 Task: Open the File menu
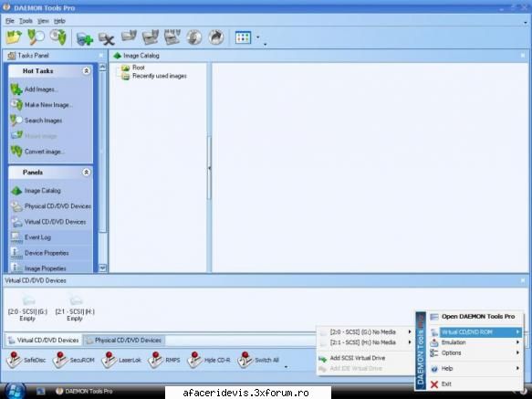[10, 21]
